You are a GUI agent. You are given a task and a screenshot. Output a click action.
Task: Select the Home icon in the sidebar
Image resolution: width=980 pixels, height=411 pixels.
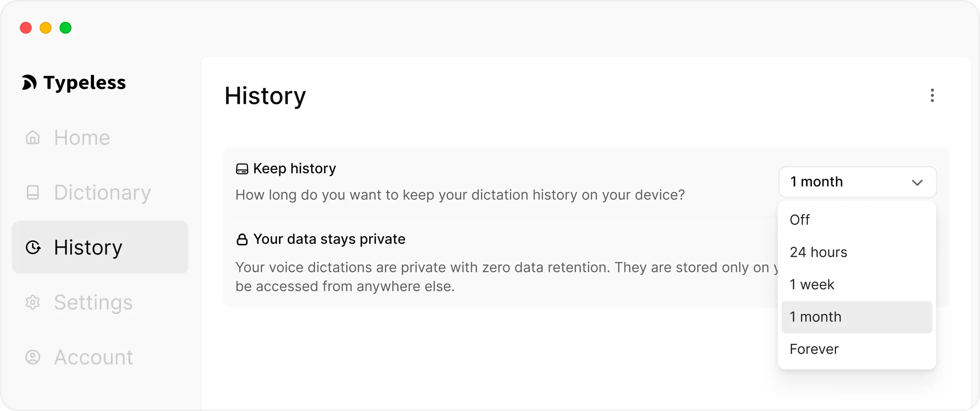point(33,138)
